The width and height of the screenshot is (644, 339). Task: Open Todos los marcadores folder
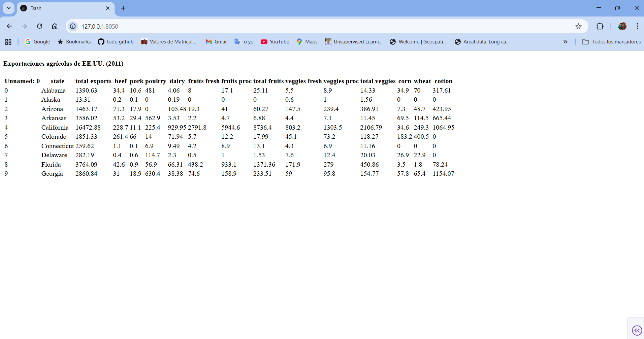tap(611, 42)
